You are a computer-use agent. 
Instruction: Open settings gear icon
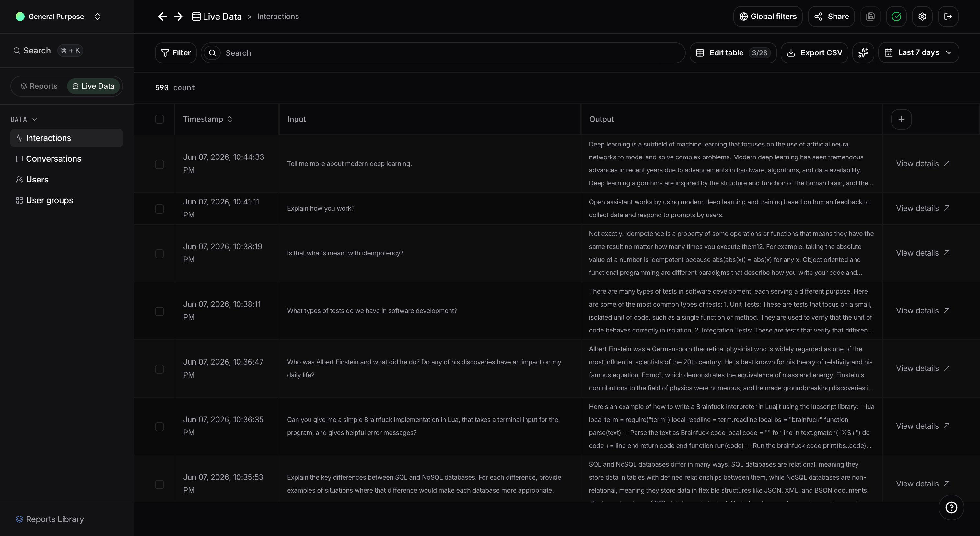[922, 16]
